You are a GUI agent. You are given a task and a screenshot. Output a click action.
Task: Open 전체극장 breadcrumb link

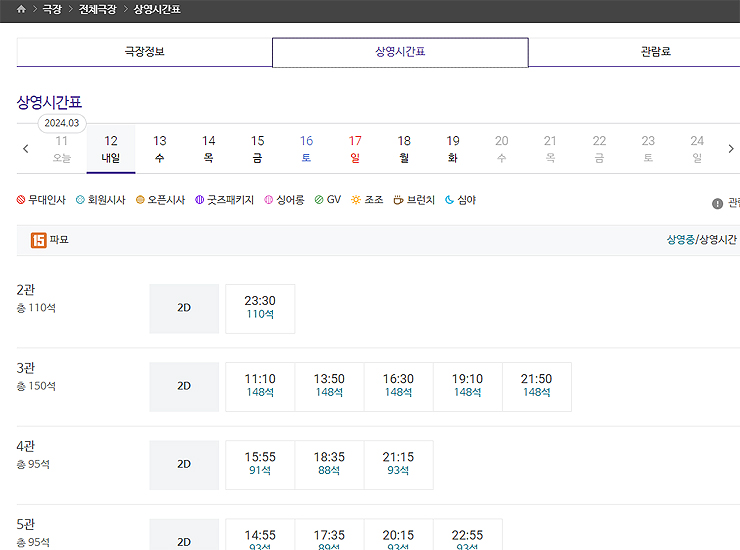click(x=97, y=9)
